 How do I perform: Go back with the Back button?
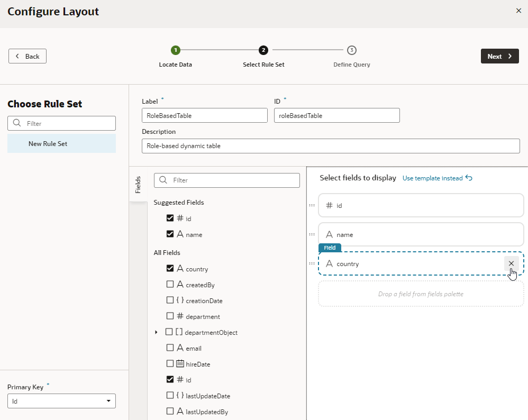coord(28,56)
